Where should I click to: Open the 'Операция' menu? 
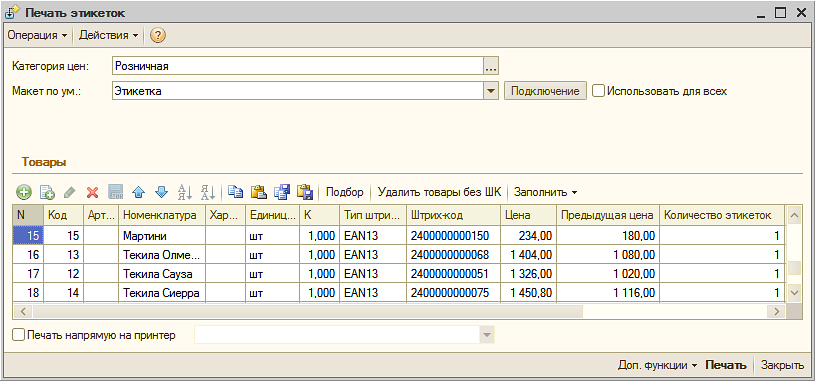37,35
